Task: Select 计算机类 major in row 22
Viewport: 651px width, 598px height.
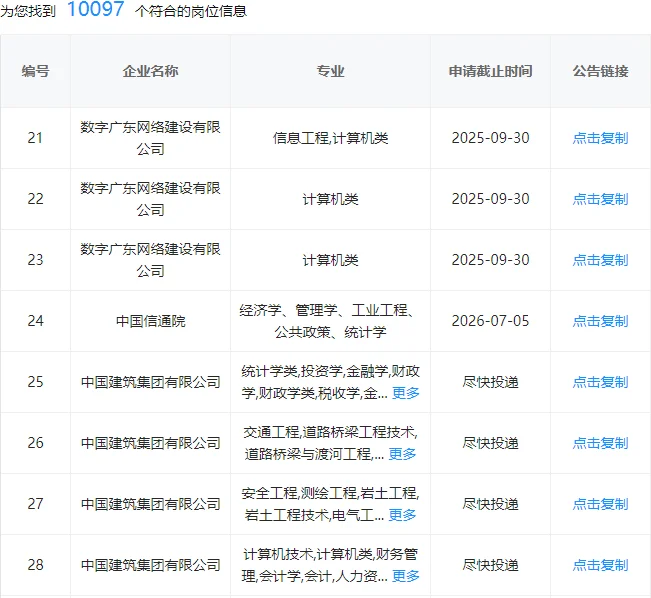Action: point(330,199)
